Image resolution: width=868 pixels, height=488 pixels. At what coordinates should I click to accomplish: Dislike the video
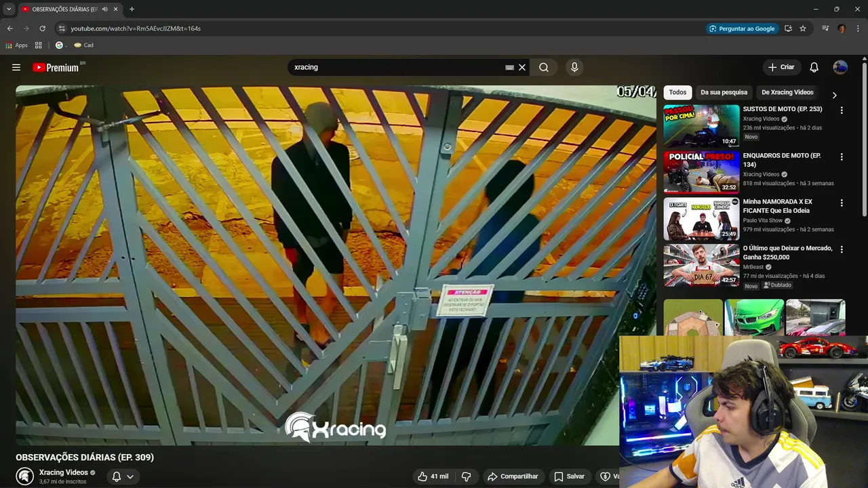pos(466,476)
